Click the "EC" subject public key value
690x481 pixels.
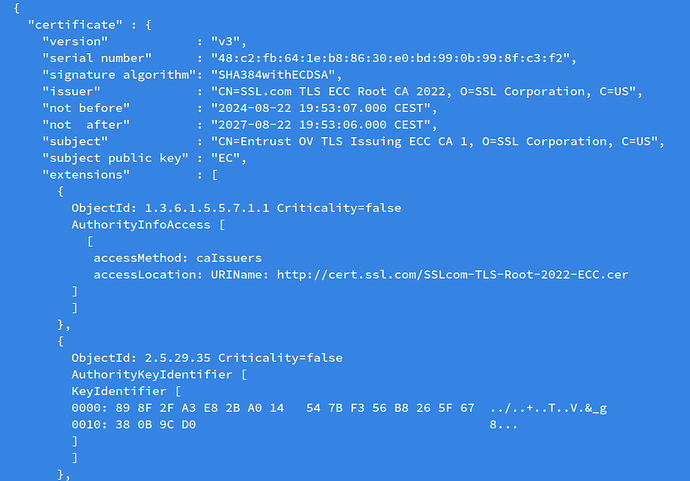tap(225, 158)
